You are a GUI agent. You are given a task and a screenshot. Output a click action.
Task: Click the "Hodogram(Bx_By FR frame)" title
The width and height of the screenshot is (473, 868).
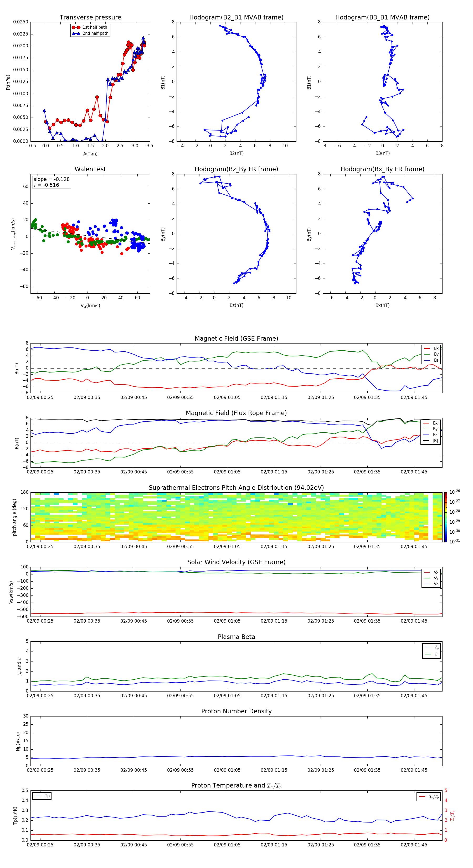click(x=382, y=169)
